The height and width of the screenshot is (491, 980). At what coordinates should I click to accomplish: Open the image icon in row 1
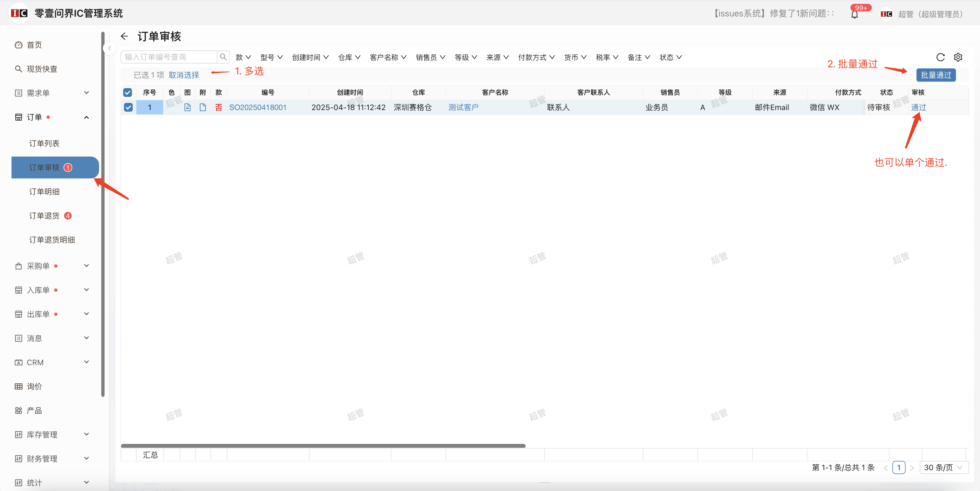(187, 107)
